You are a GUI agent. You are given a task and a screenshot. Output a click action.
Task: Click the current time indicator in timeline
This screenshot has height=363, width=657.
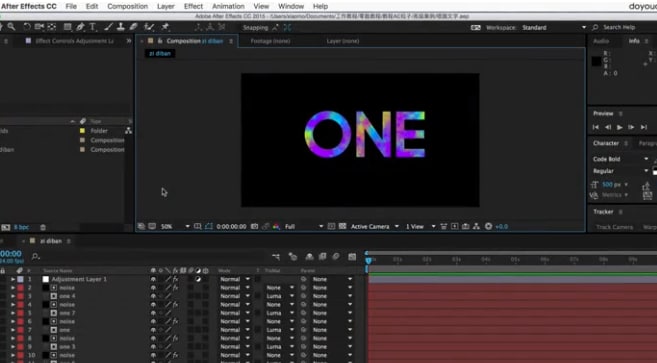click(368, 260)
